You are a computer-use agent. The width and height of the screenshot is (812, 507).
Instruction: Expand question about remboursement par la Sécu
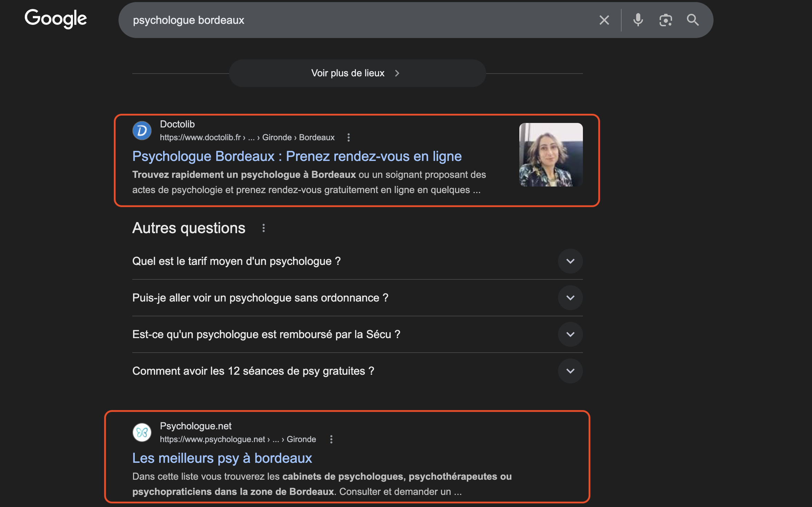tap(570, 334)
